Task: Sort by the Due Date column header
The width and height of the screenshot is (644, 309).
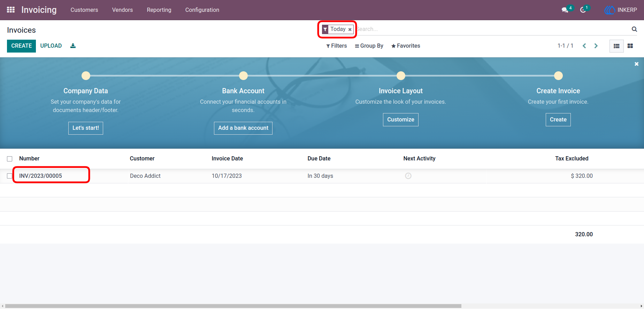Action: point(319,159)
